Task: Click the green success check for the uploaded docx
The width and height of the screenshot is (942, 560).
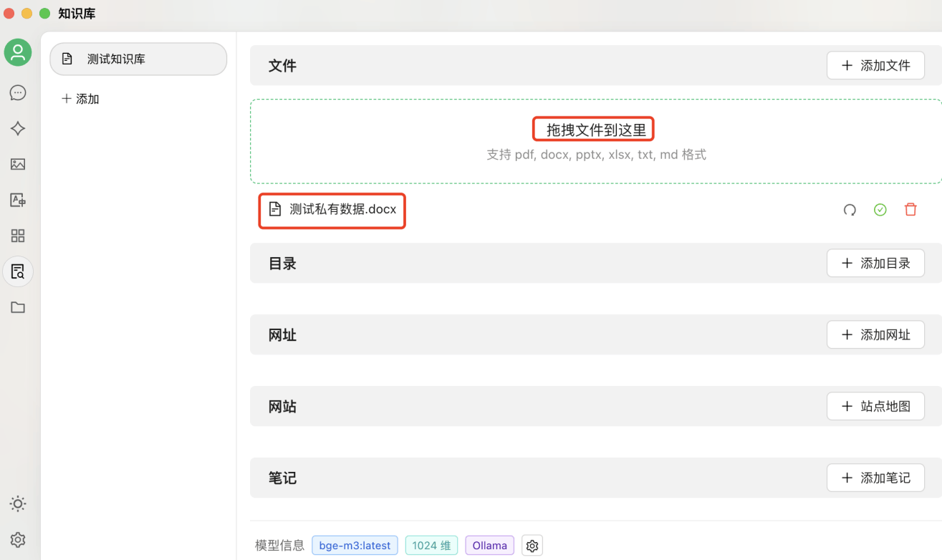Action: 880,209
